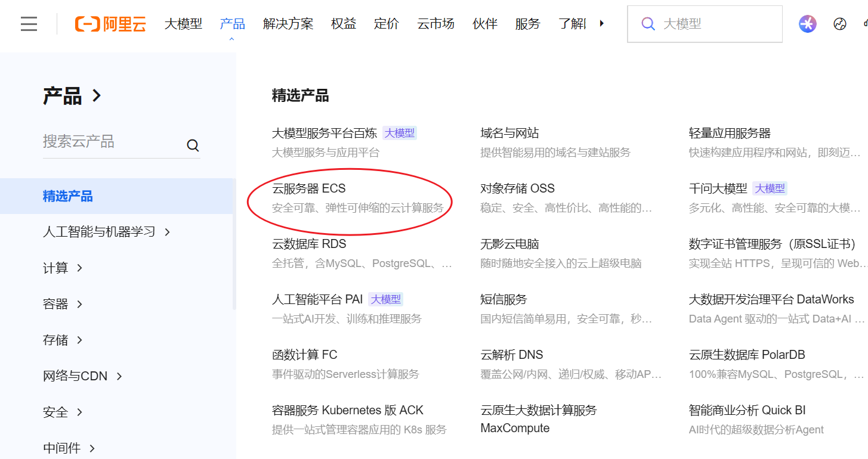The height and width of the screenshot is (459, 868).
Task: Open 容器服务 Kubernetes 版 ACK link
Action: (348, 410)
